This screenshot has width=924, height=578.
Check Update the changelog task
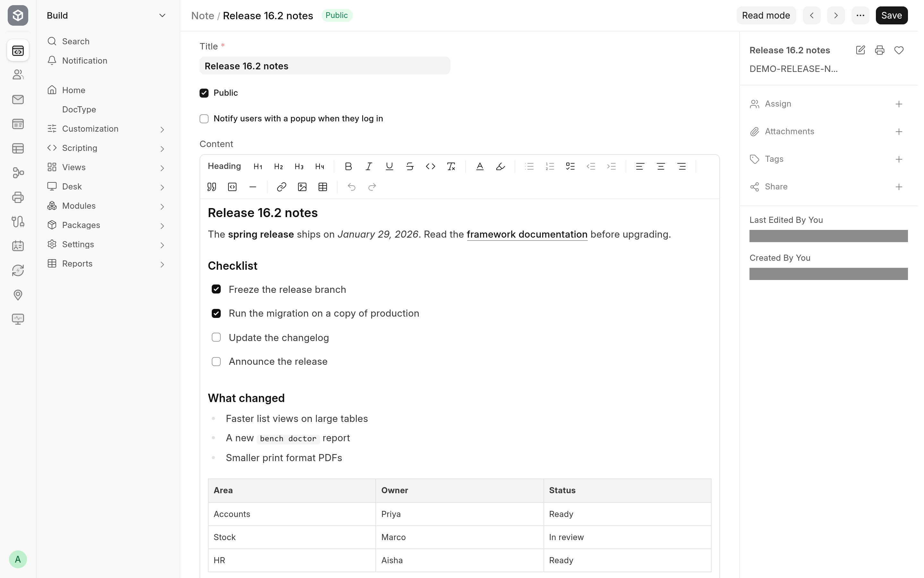[x=216, y=337]
